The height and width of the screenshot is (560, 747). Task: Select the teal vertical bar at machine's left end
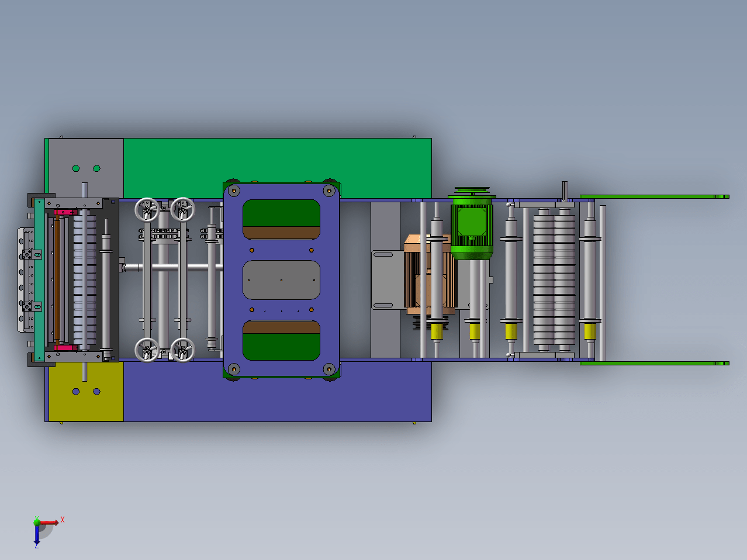(x=39, y=280)
